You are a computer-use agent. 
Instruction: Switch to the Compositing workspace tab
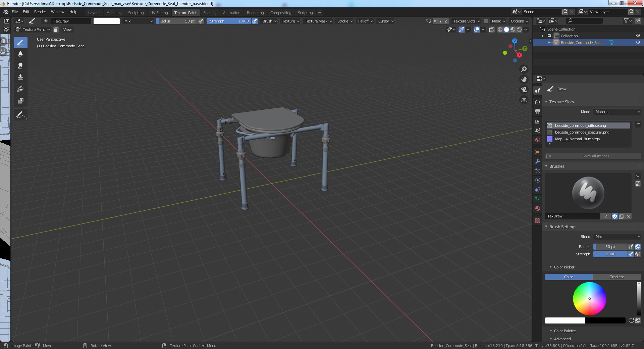281,13
